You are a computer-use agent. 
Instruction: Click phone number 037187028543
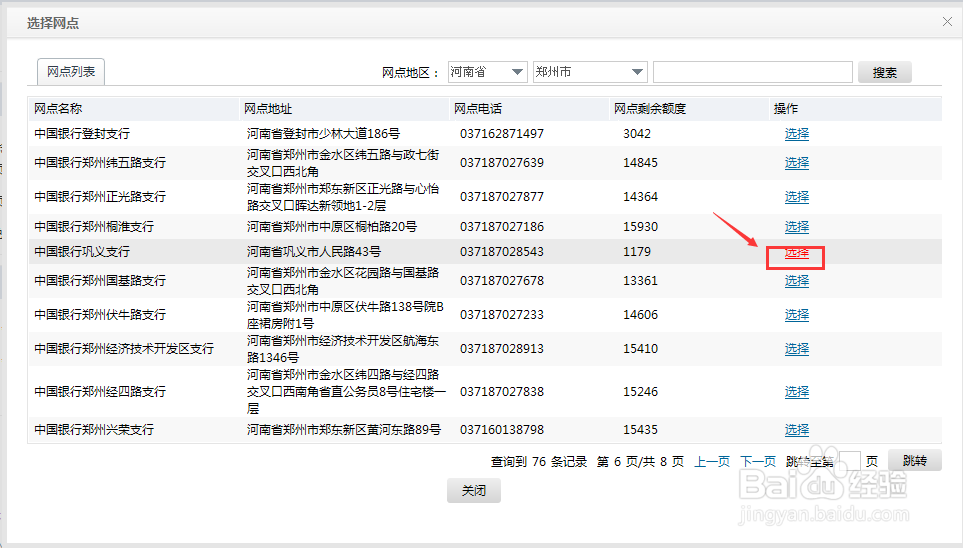coord(502,251)
